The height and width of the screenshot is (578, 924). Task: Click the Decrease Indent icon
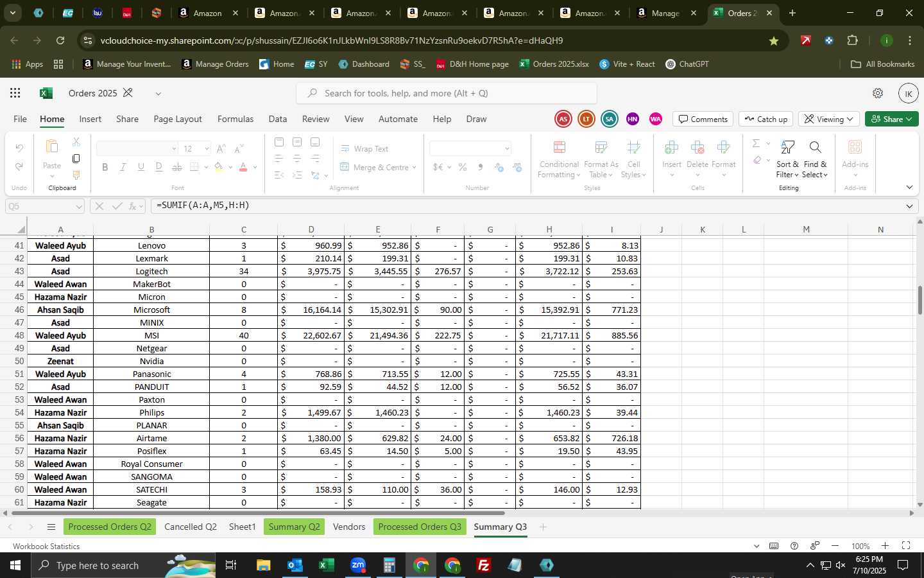click(x=278, y=175)
